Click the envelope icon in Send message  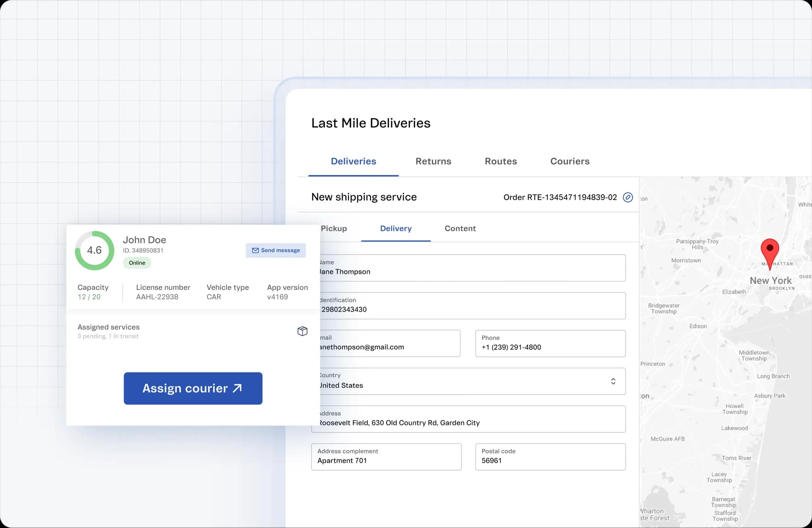pos(255,250)
